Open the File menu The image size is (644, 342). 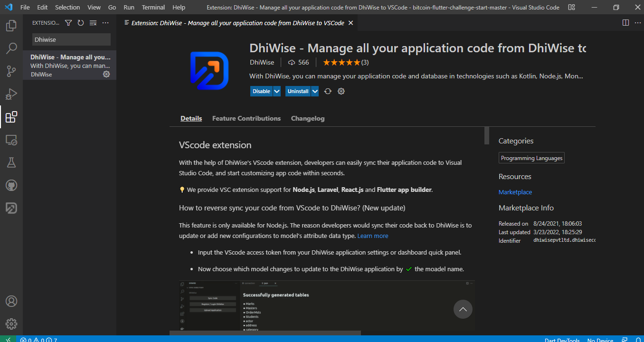click(25, 8)
